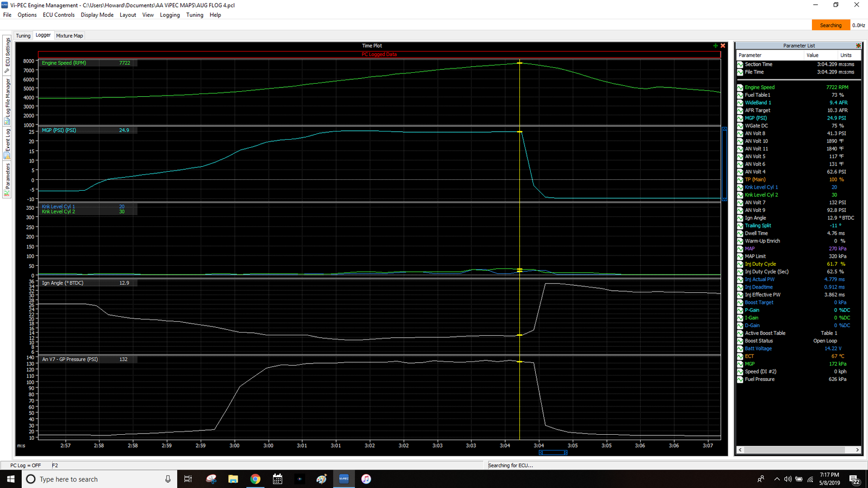The height and width of the screenshot is (488, 868).
Task: Open the Tuning menu
Action: [195, 15]
